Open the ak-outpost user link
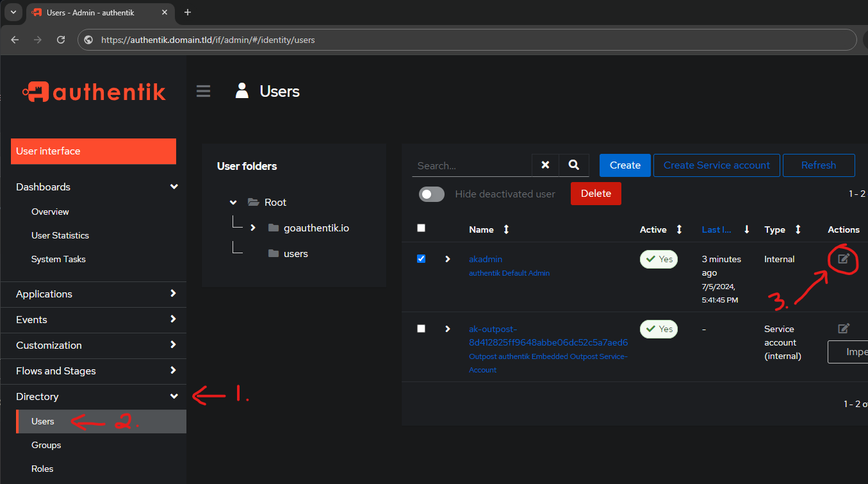 pyautogui.click(x=548, y=335)
